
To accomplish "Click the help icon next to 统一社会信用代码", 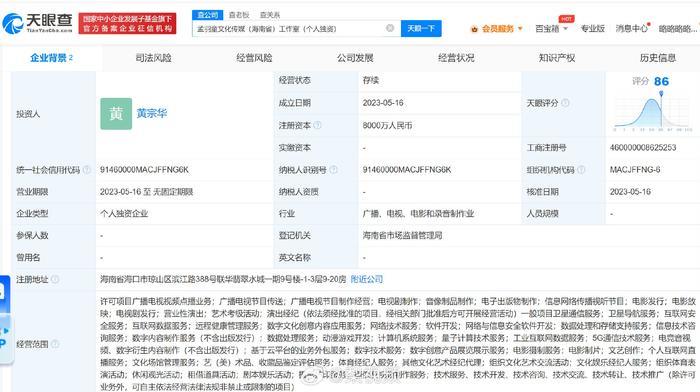I will (x=87, y=170).
